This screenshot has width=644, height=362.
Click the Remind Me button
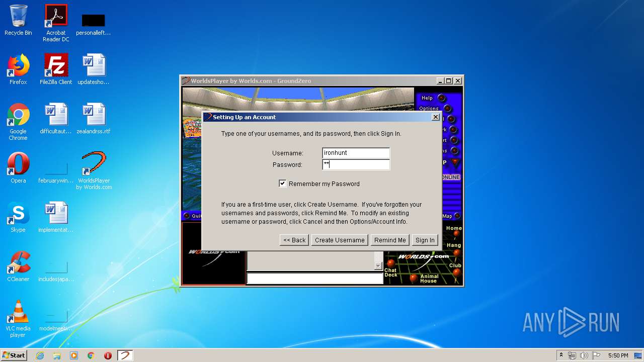pos(390,240)
